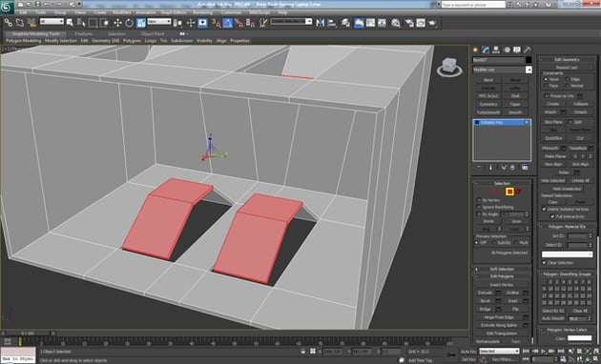This screenshot has width=601, height=364.
Task: Click the Mirror tool icon
Action: 320,23
